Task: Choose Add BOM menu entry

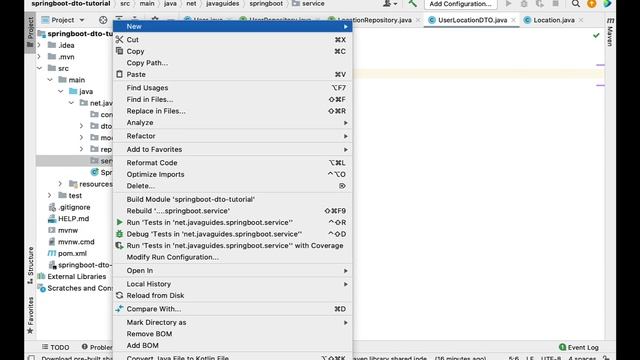Action: click(233, 345)
